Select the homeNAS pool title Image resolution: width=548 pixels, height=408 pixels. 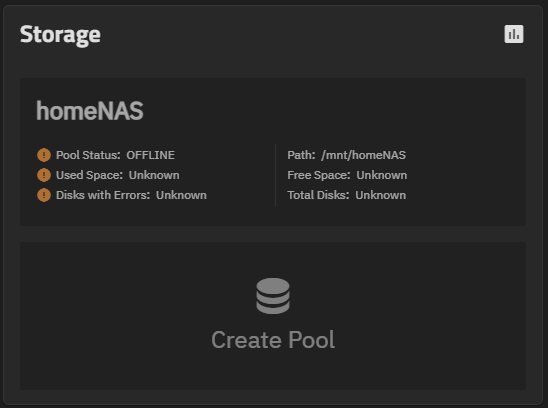(x=90, y=111)
